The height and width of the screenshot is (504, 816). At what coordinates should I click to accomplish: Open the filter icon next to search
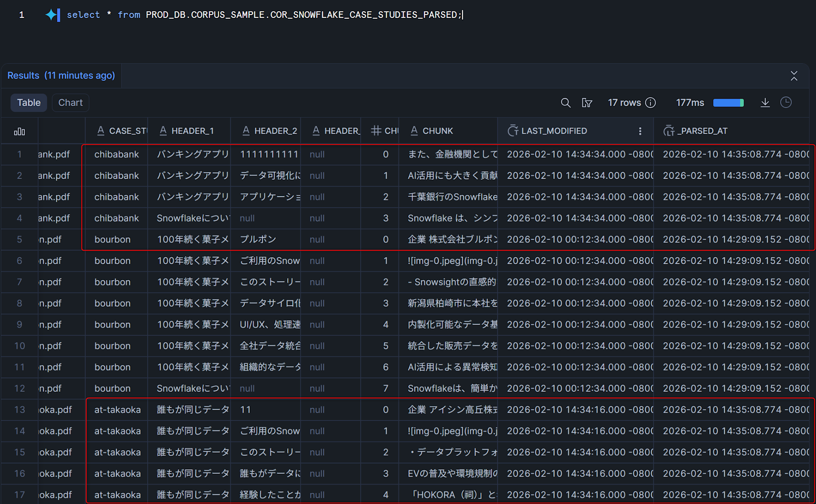tap(588, 103)
